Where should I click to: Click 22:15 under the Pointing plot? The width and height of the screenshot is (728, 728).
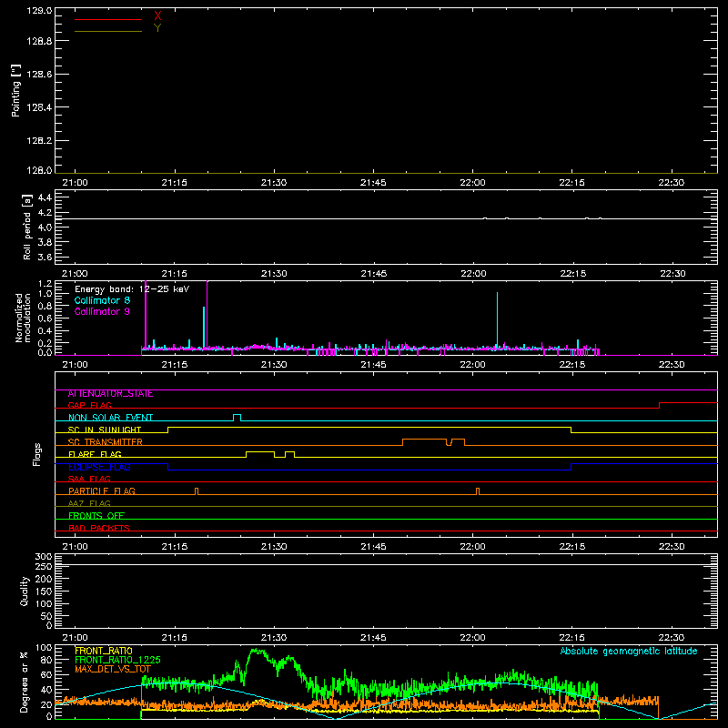click(x=572, y=183)
